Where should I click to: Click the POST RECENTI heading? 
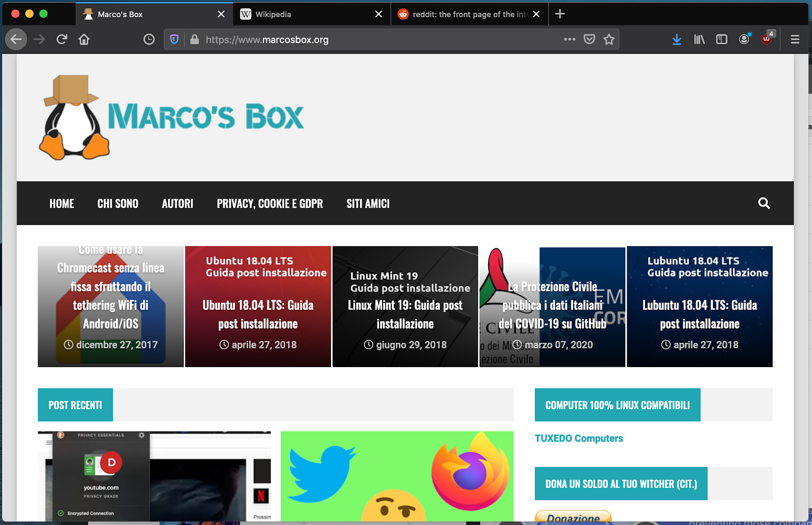pos(75,405)
